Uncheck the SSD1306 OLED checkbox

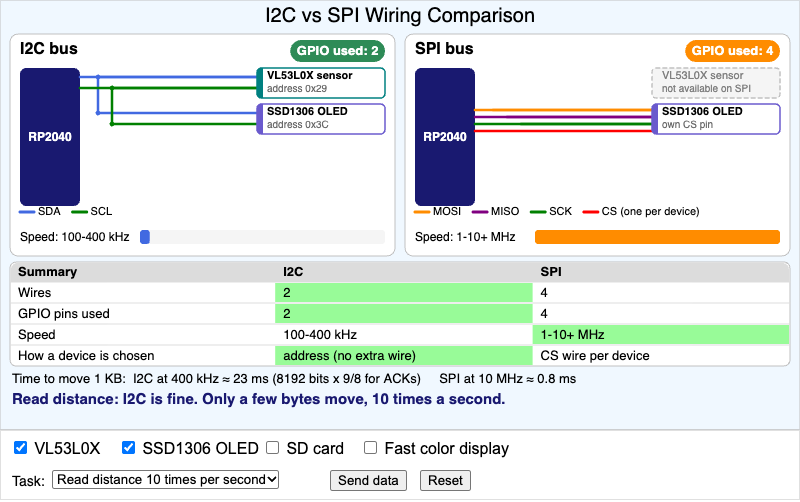(x=129, y=448)
